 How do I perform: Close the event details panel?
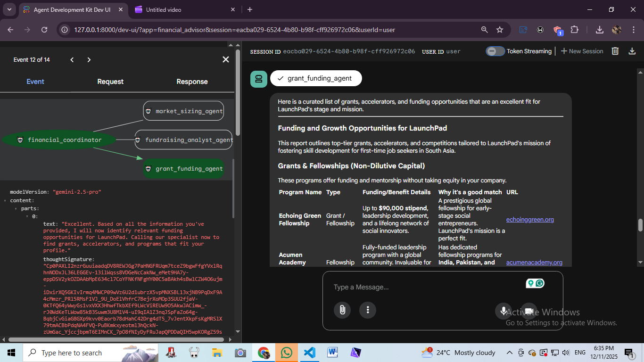point(226,59)
